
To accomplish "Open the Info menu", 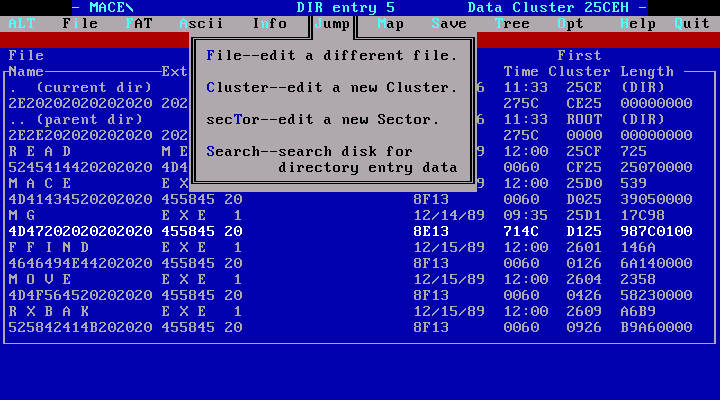I will (270, 23).
